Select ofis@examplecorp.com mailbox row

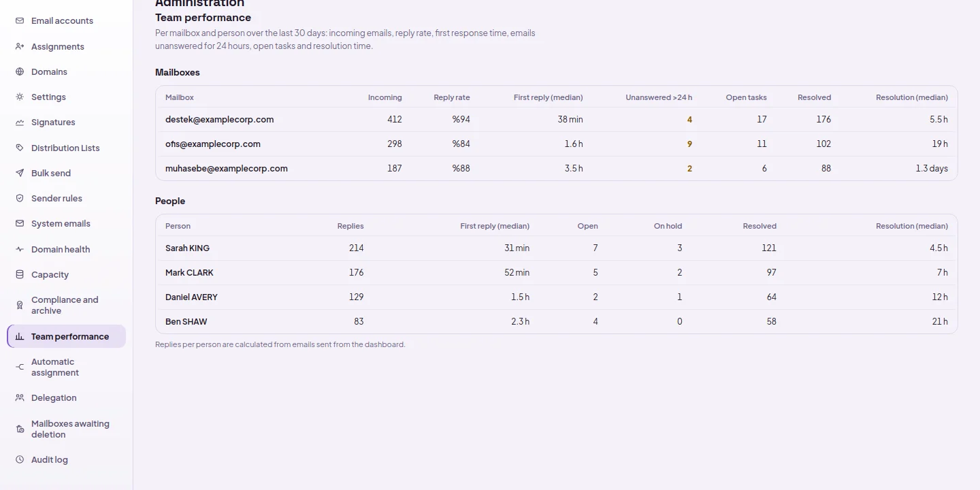pos(556,144)
